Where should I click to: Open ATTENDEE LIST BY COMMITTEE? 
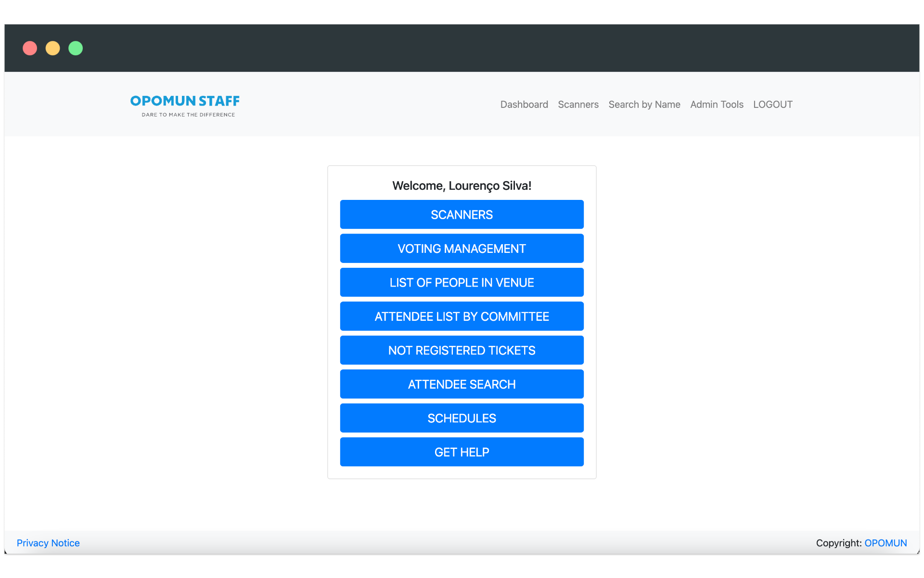pyautogui.click(x=462, y=315)
